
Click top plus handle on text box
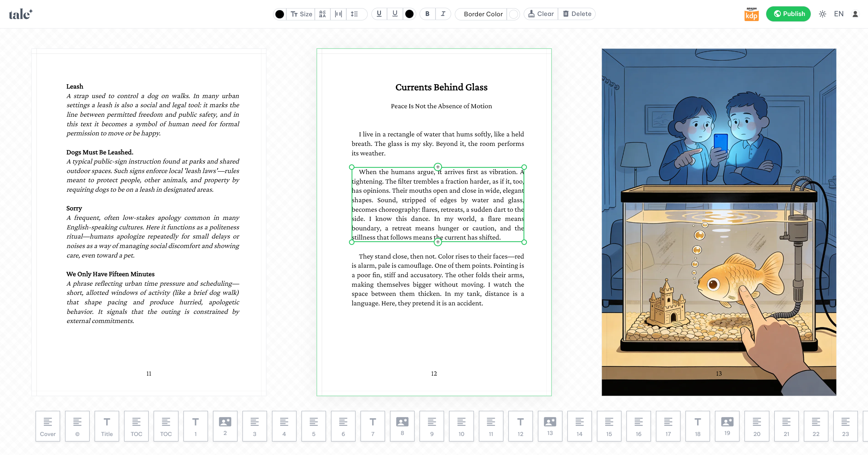point(438,167)
